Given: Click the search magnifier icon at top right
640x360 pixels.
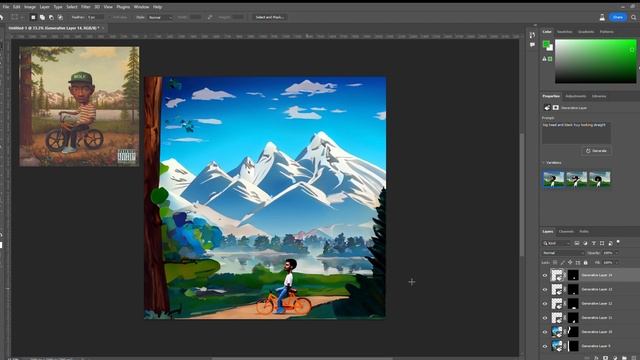Looking at the screenshot, I should (x=633, y=17).
